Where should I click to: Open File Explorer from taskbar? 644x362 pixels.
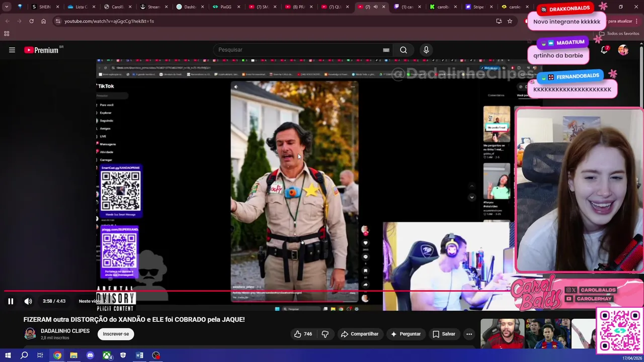(73, 355)
